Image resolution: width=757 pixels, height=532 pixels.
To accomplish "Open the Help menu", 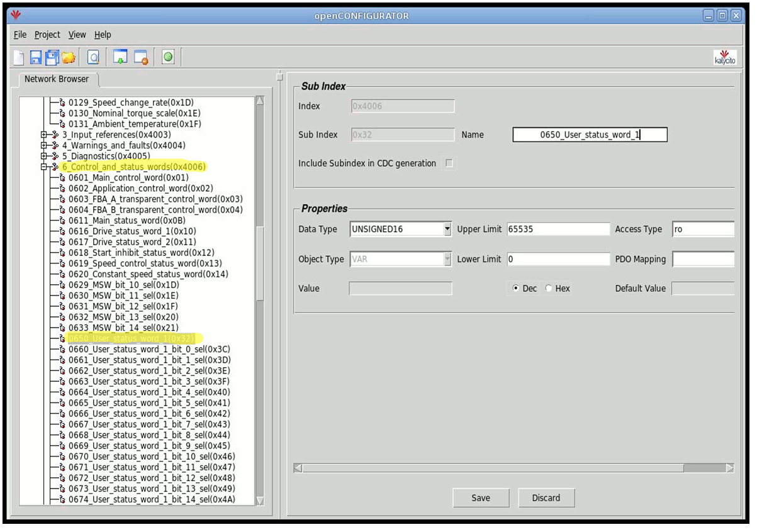I will pos(103,35).
